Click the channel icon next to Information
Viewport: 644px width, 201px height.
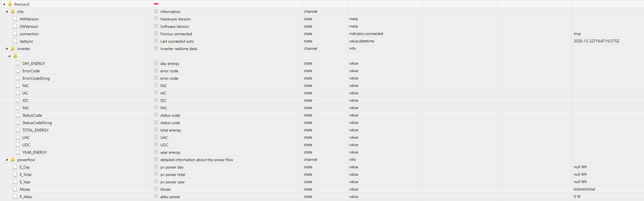(x=156, y=11)
